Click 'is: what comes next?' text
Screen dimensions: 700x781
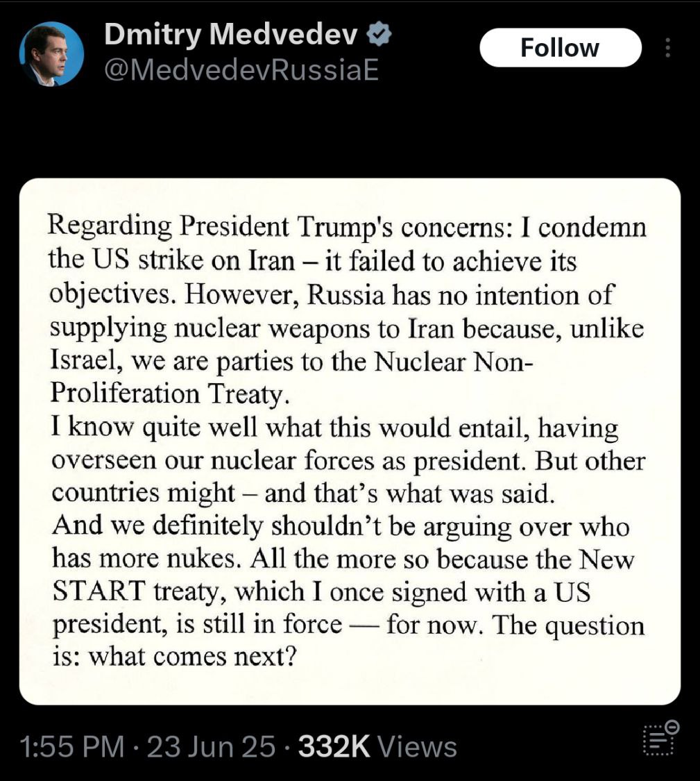[x=175, y=657]
